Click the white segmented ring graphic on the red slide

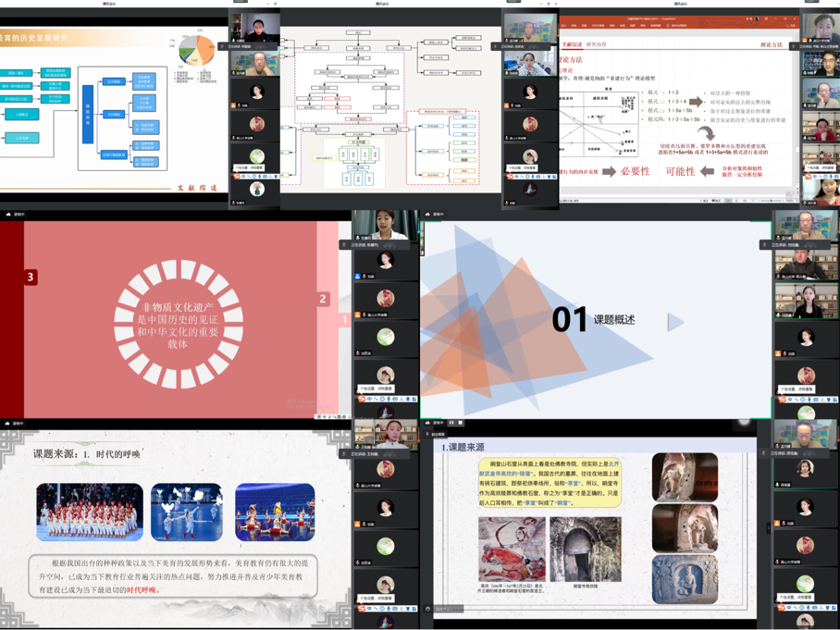[x=179, y=324]
